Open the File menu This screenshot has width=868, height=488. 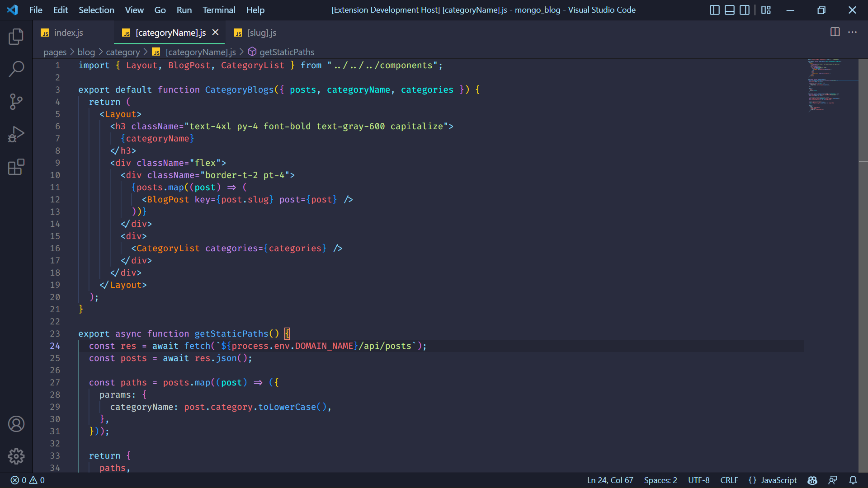click(36, 10)
